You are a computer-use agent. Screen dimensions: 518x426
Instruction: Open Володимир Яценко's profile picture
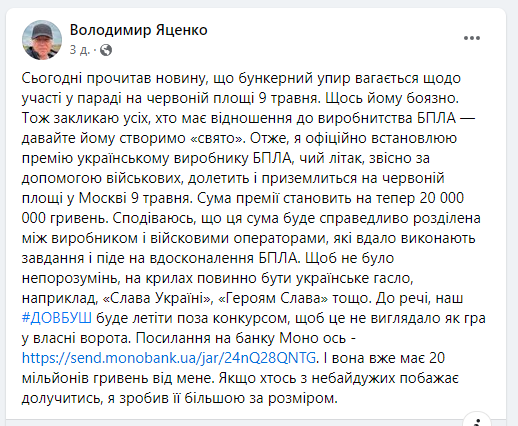pyautogui.click(x=42, y=40)
